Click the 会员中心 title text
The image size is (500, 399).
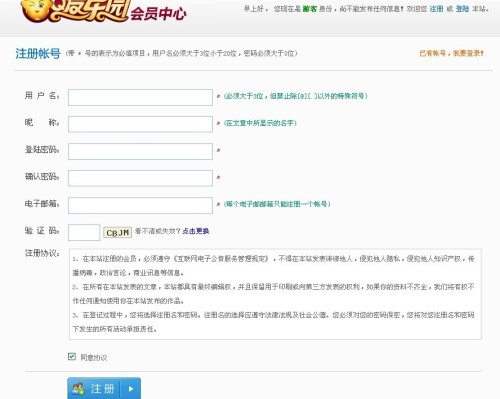click(x=158, y=14)
